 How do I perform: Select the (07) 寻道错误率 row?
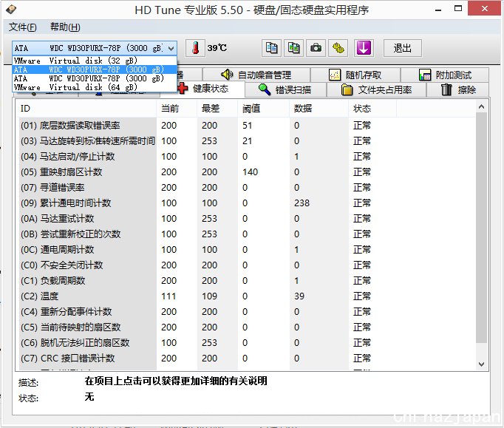246,188
